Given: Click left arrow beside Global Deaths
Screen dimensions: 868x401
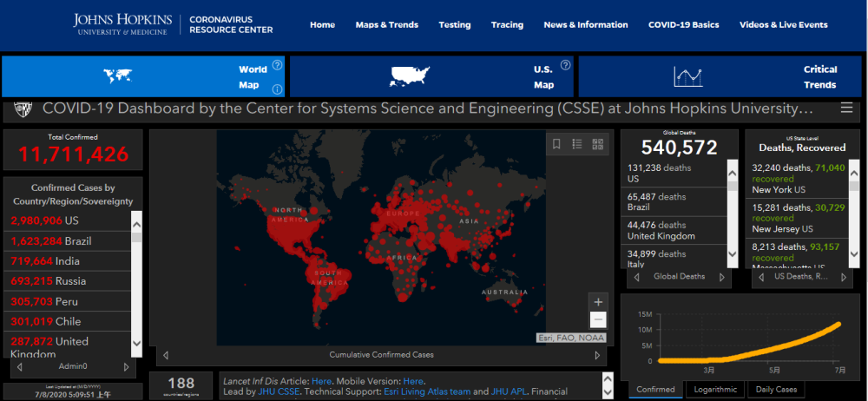Looking at the screenshot, I should point(636,277).
